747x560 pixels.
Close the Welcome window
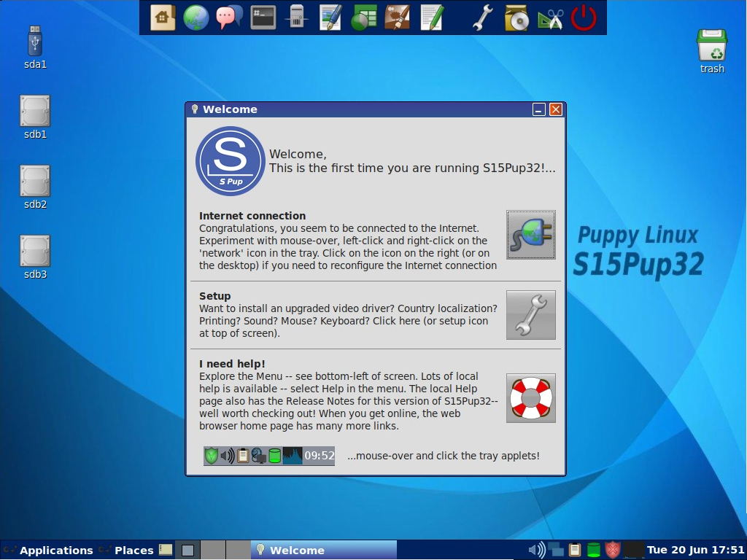[x=555, y=109]
